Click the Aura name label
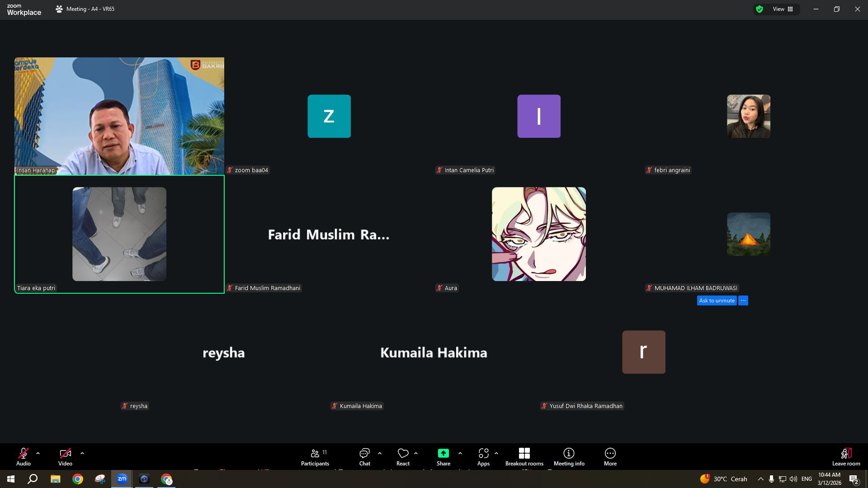Viewport: 868px width, 488px height. 447,288
